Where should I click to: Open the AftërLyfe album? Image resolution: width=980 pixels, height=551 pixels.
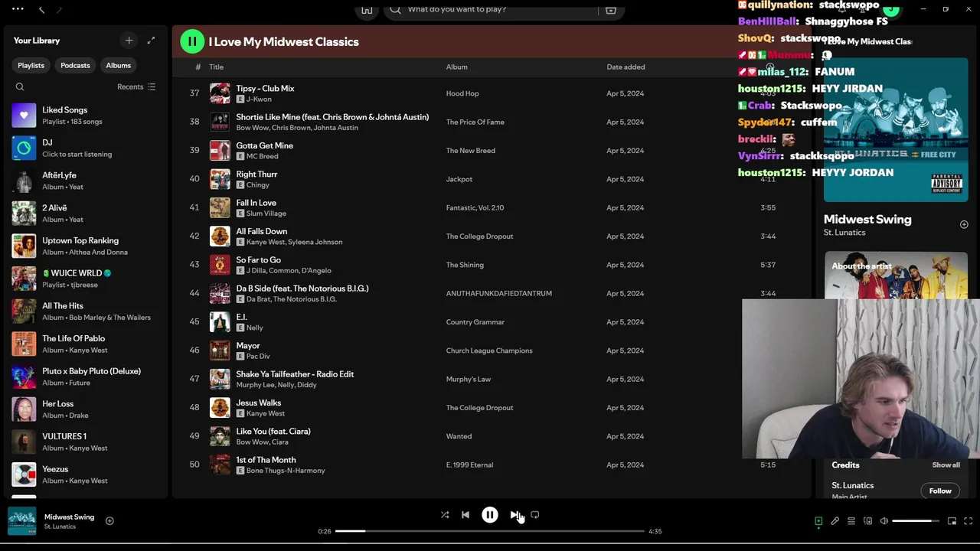point(84,181)
